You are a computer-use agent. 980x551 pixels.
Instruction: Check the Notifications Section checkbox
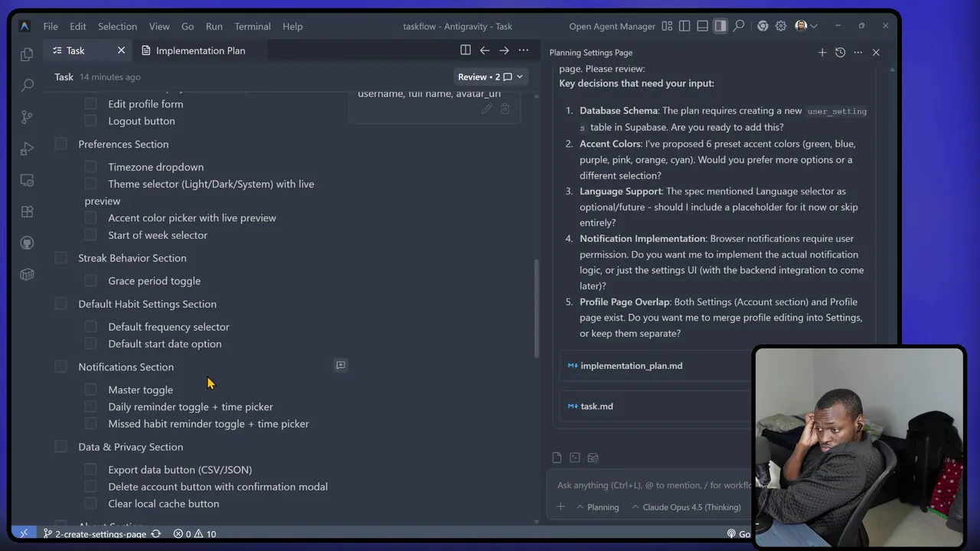pos(60,367)
